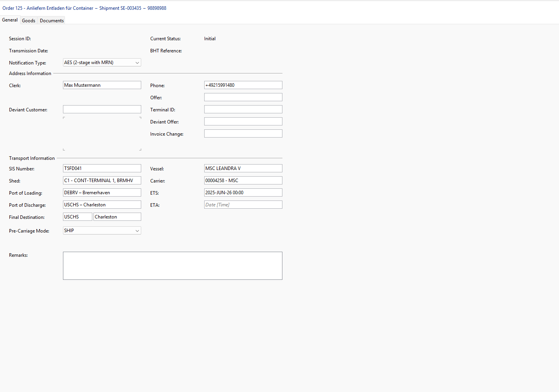Click the Port of Discharge field

click(102, 205)
